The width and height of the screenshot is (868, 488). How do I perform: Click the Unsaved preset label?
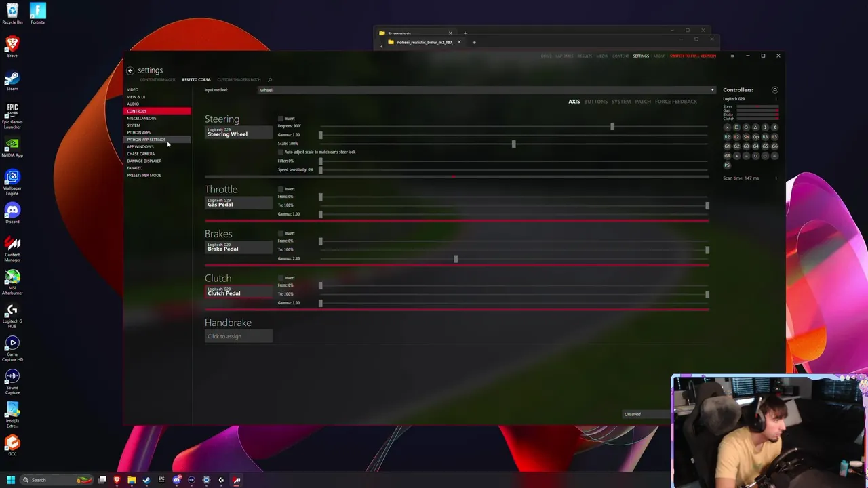point(633,414)
